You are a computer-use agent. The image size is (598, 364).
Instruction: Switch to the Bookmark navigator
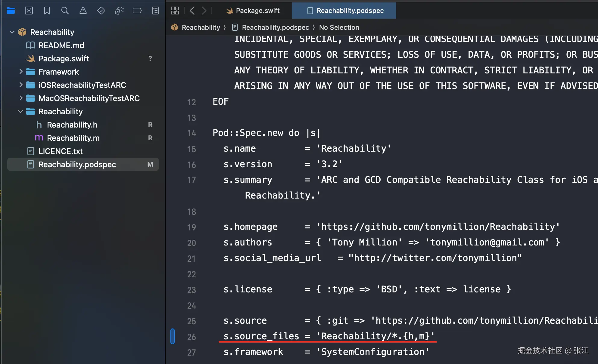(47, 11)
